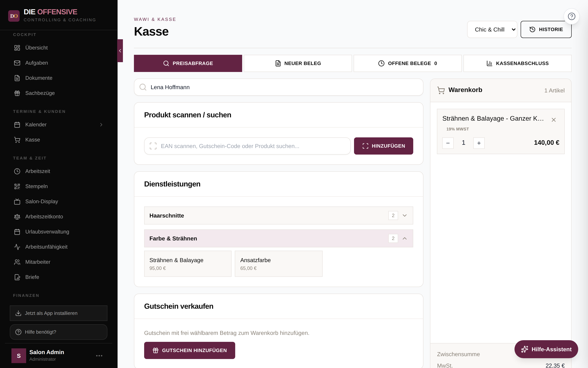Click the 140,00 € cart price
Screen dimensions: 588x368
click(x=546, y=143)
